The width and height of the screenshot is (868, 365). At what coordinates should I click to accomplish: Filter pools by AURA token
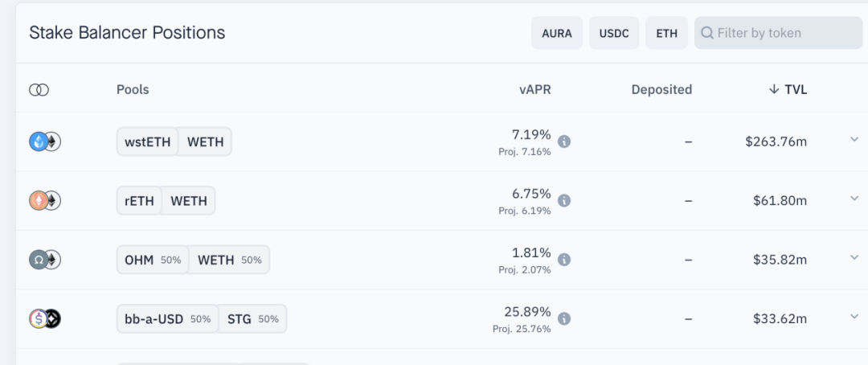[x=557, y=33]
